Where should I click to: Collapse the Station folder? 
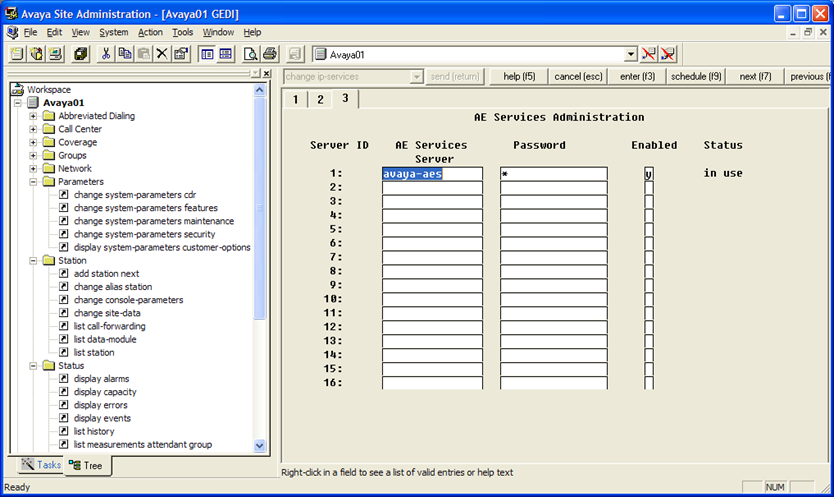33,261
